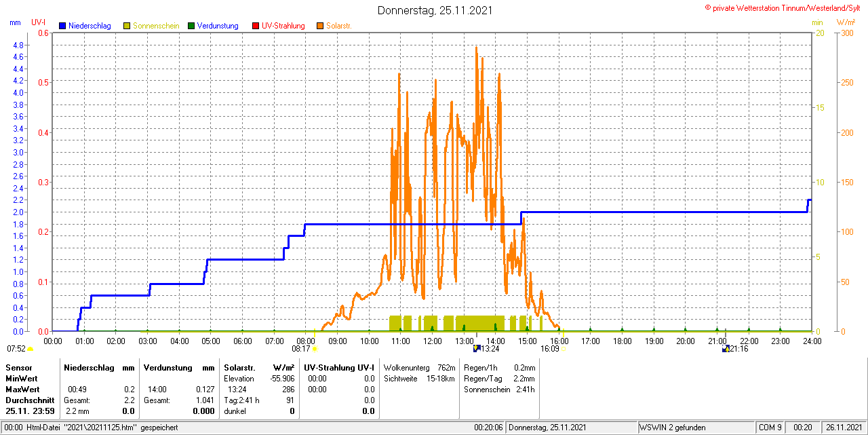Click the green Verdunstung legend swatch
Image resolution: width=868 pixels, height=435 pixels.
coord(191,26)
